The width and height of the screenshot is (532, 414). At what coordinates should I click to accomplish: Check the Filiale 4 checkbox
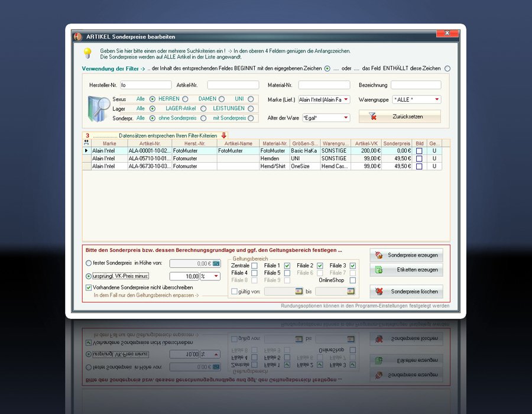tap(254, 273)
